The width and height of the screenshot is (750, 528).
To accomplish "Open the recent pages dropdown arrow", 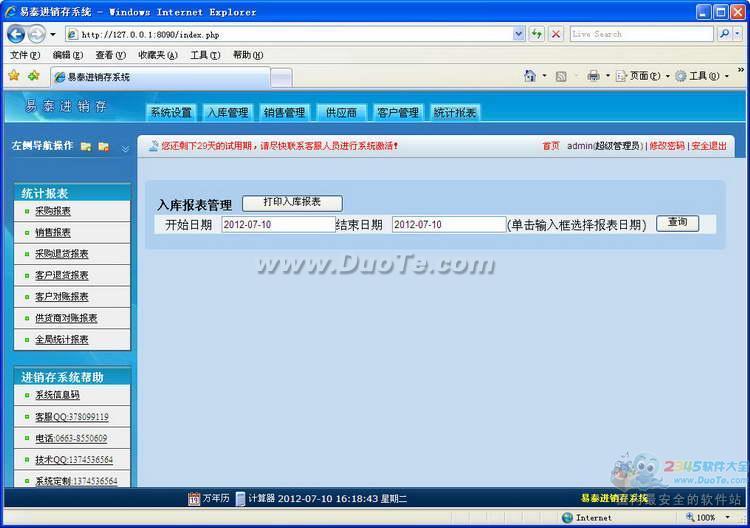I will click(53, 34).
